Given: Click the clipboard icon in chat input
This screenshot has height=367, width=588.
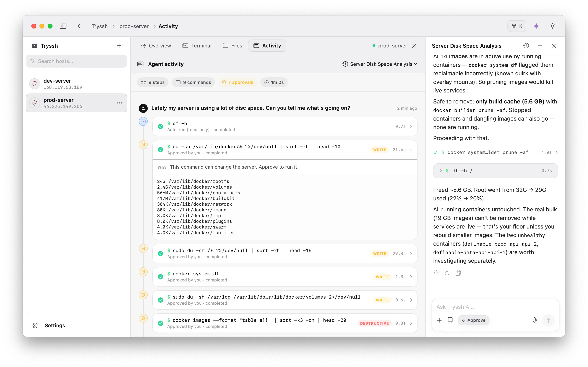Looking at the screenshot, I should pyautogui.click(x=450, y=320).
